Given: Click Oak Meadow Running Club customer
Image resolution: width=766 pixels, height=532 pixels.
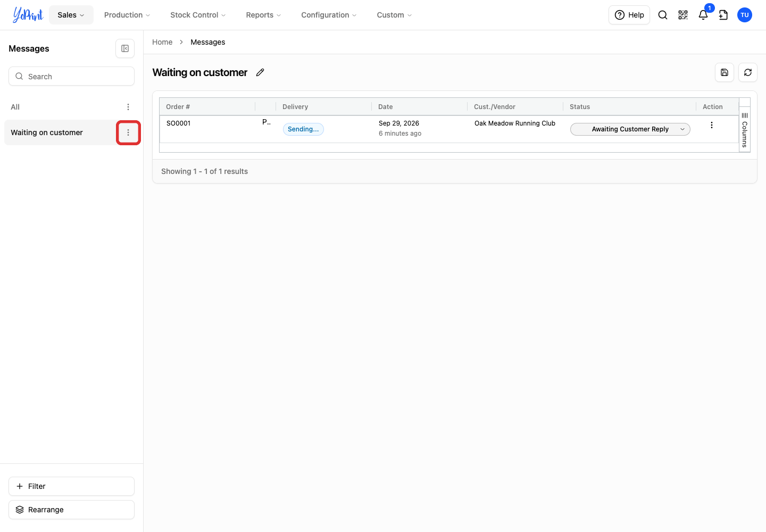Looking at the screenshot, I should [x=515, y=123].
